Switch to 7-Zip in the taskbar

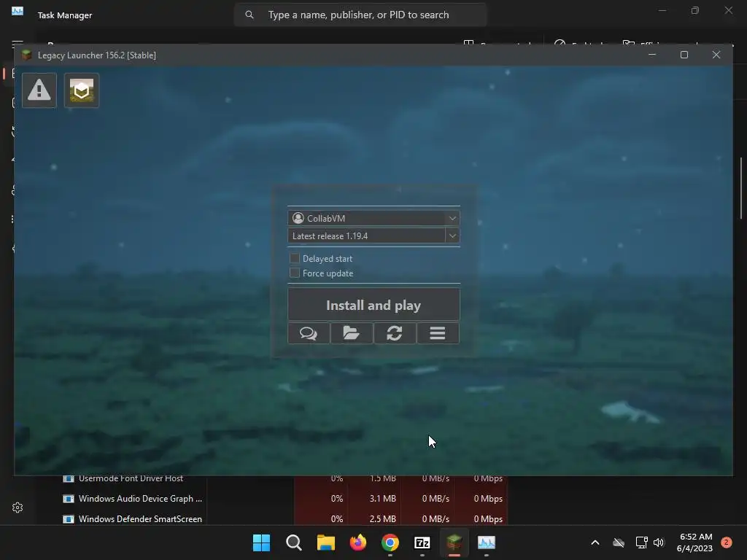click(x=422, y=542)
